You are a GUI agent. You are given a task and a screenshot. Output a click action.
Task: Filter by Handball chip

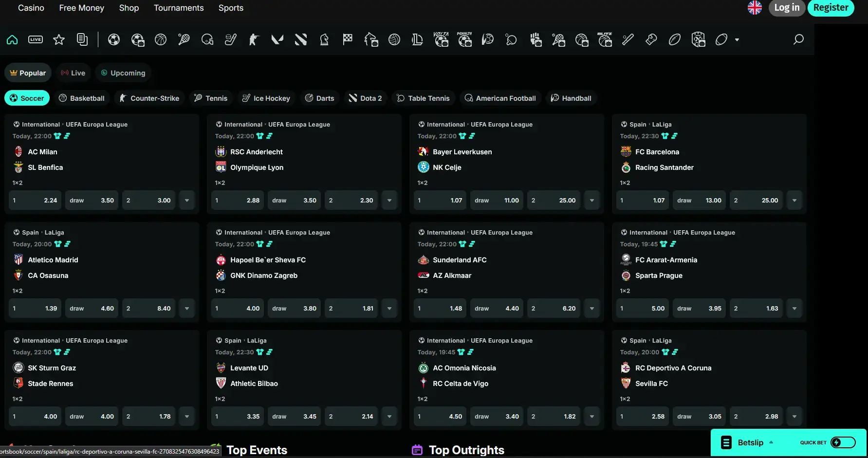pos(571,98)
